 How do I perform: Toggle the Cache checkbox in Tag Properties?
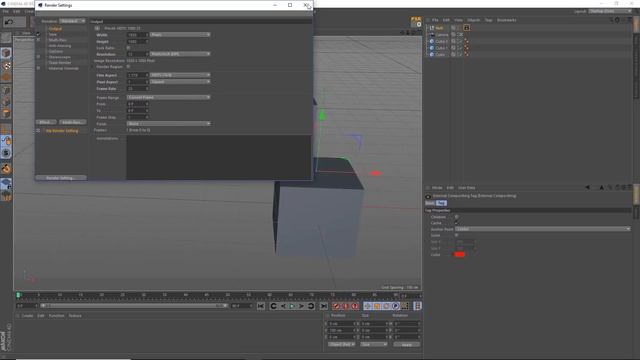(x=456, y=223)
